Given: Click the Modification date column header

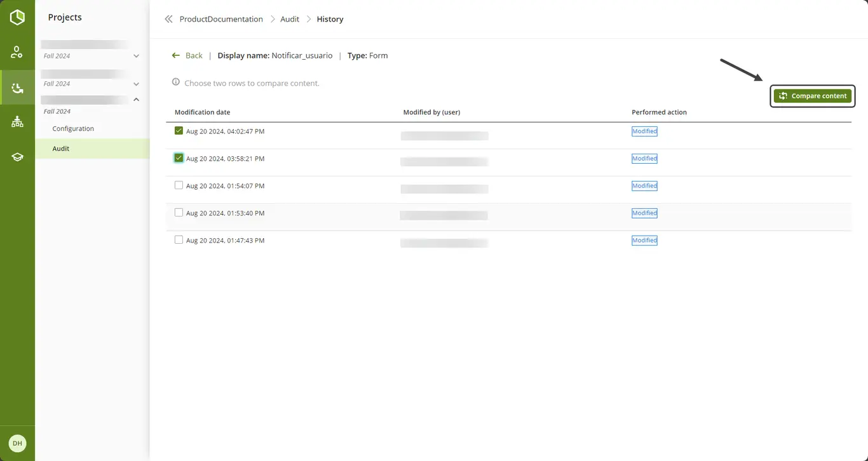Looking at the screenshot, I should (202, 112).
